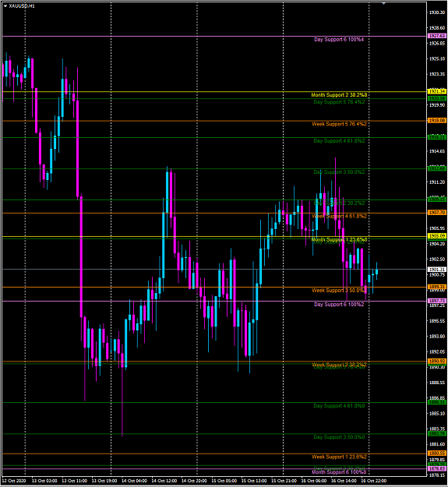Click the 16 Oct 22:00 time label

(x=373, y=481)
